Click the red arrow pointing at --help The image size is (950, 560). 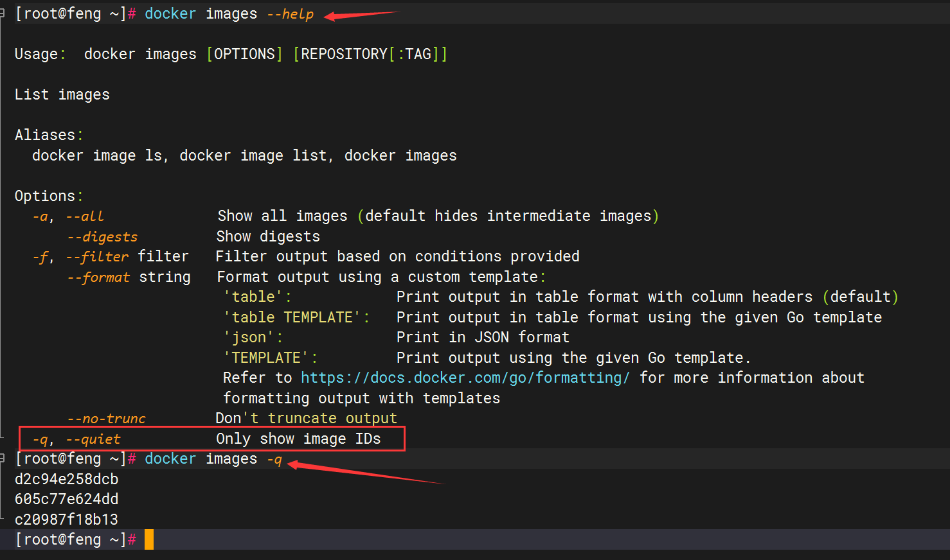coord(361,15)
